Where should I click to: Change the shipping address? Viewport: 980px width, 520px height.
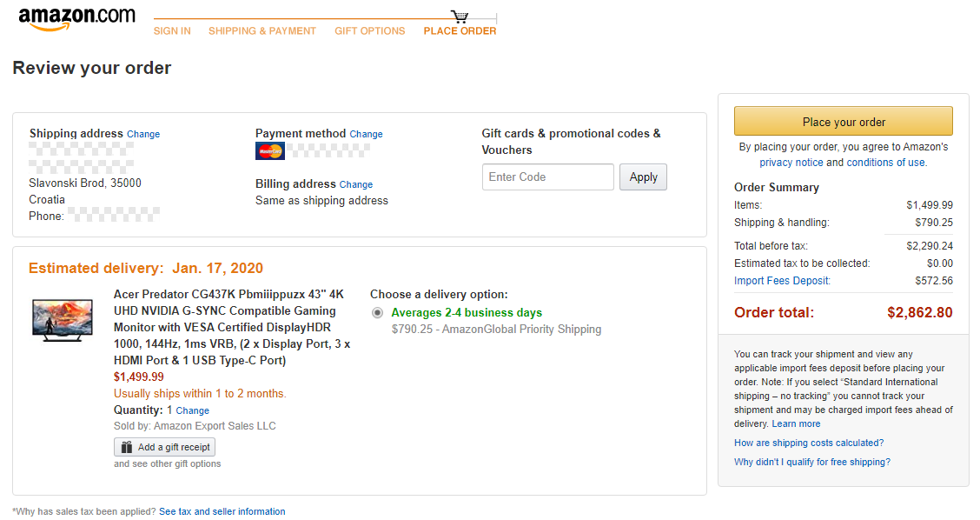(x=143, y=134)
